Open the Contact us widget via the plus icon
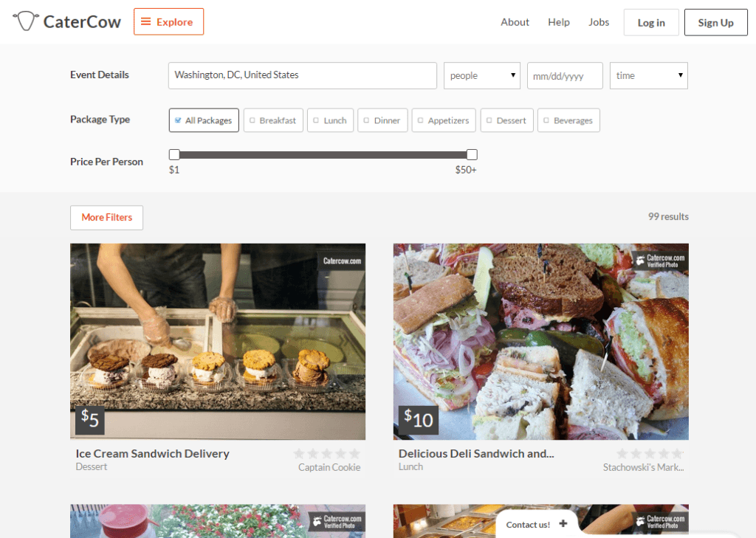The height and width of the screenshot is (538, 756). [x=563, y=523]
